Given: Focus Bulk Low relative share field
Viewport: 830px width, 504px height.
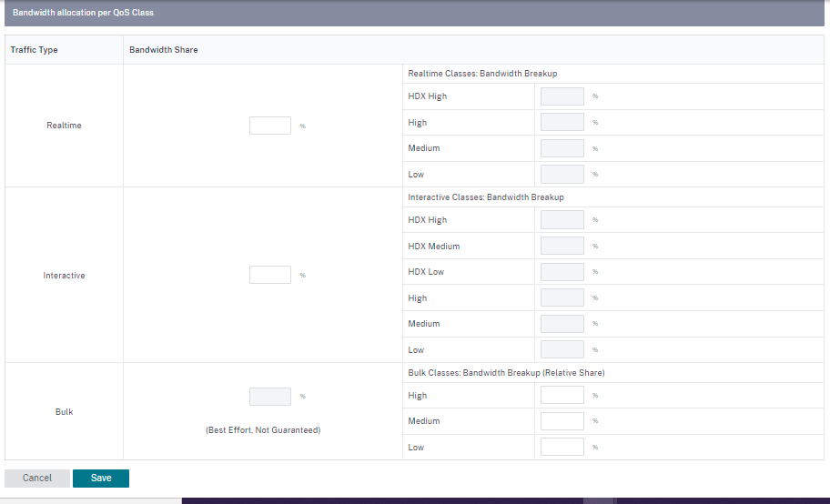Looking at the screenshot, I should tap(562, 447).
